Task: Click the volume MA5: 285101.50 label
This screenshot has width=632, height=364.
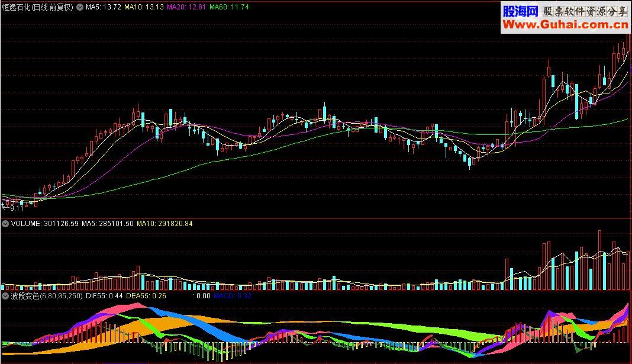Action: click(108, 223)
